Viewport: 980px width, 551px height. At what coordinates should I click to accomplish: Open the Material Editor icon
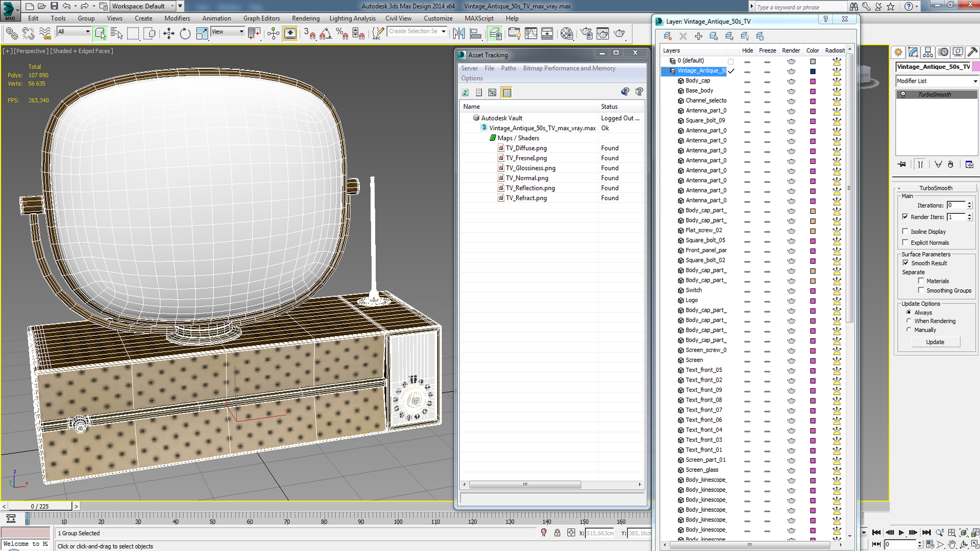pos(567,34)
